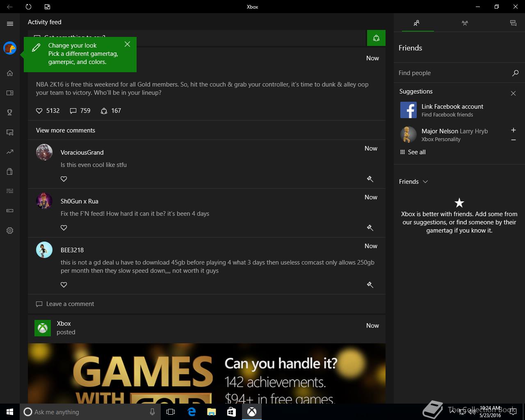This screenshot has height=420, width=525.
Task: Launch Microsoft Edge from taskbar
Action: tap(192, 412)
